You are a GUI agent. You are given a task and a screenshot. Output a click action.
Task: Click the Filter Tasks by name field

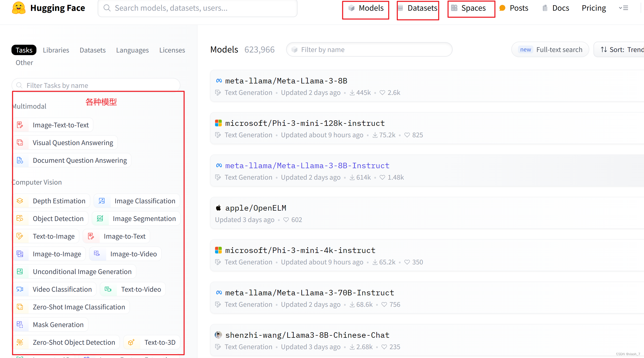pyautogui.click(x=96, y=85)
